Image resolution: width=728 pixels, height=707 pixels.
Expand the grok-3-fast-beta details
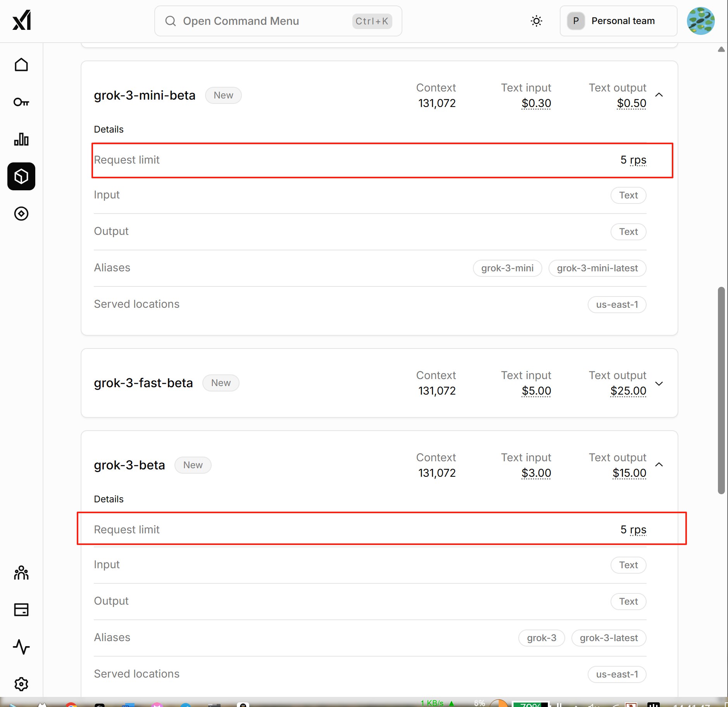pos(659,383)
